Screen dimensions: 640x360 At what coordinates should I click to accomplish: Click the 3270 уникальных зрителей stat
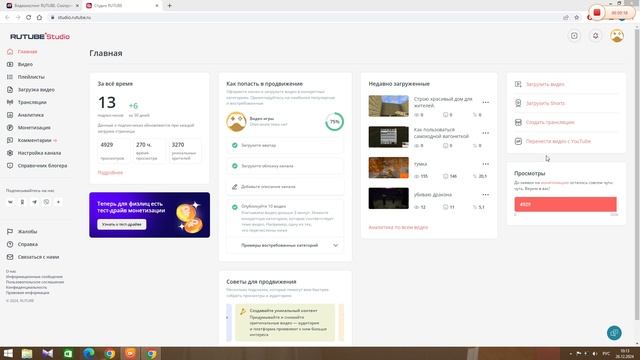click(x=184, y=151)
